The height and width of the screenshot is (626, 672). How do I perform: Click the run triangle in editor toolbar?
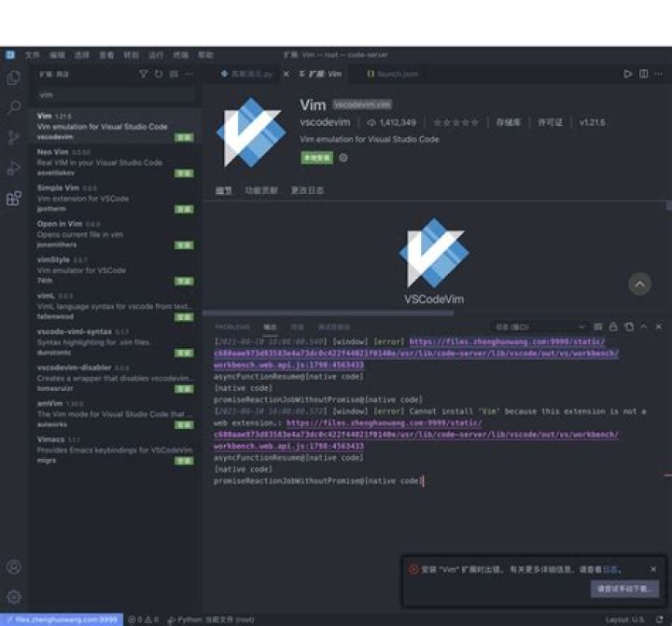click(x=627, y=74)
